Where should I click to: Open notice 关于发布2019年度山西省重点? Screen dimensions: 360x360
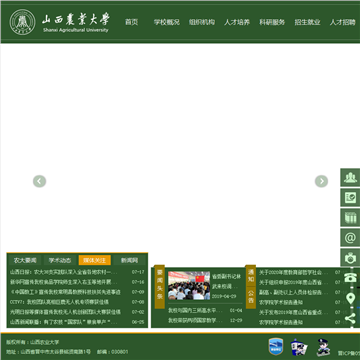point(294,312)
